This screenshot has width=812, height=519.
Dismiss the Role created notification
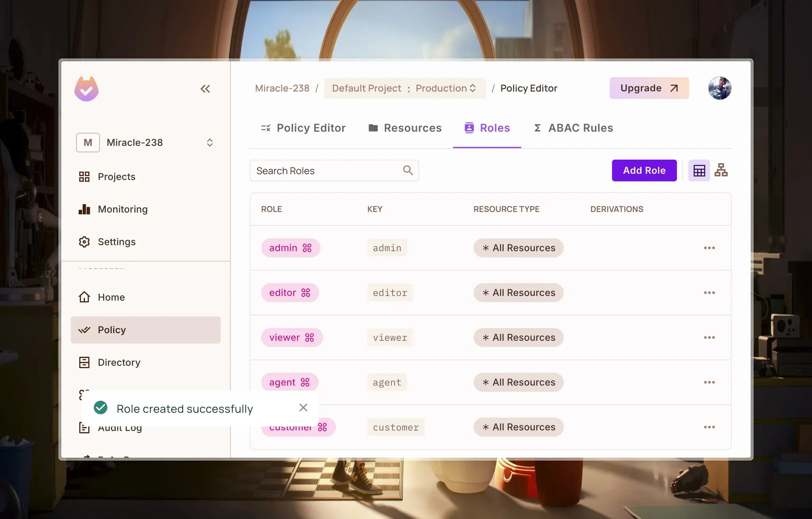(303, 408)
